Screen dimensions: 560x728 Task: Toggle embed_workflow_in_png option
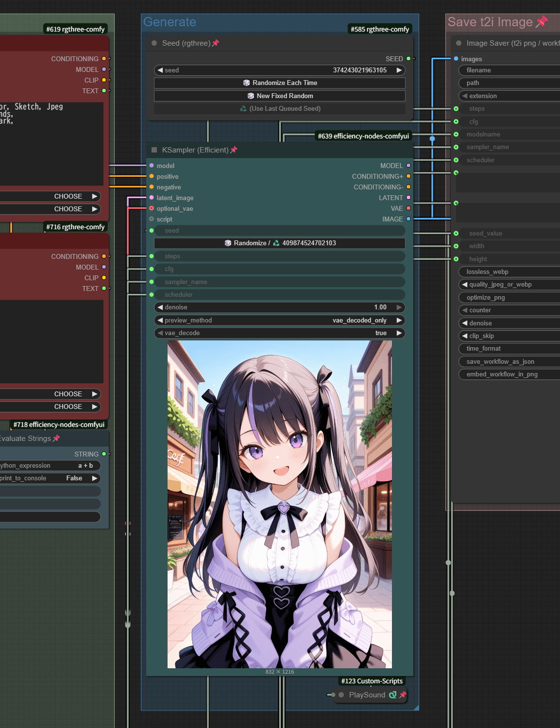pyautogui.click(x=509, y=374)
